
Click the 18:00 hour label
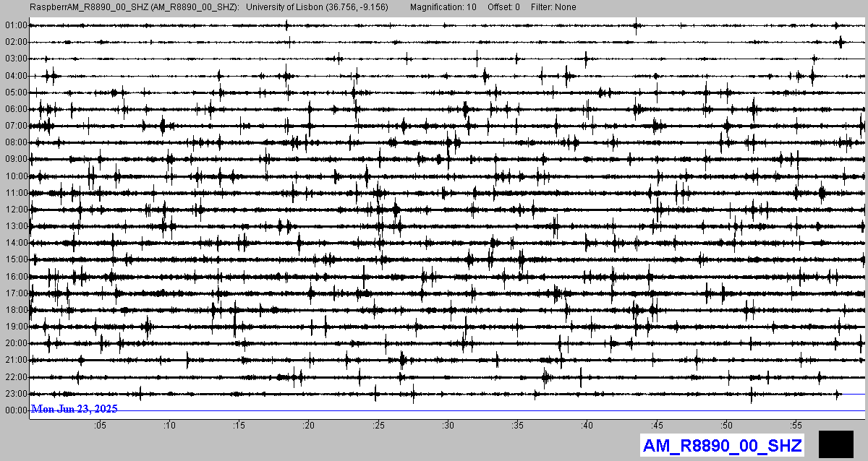pos(16,310)
